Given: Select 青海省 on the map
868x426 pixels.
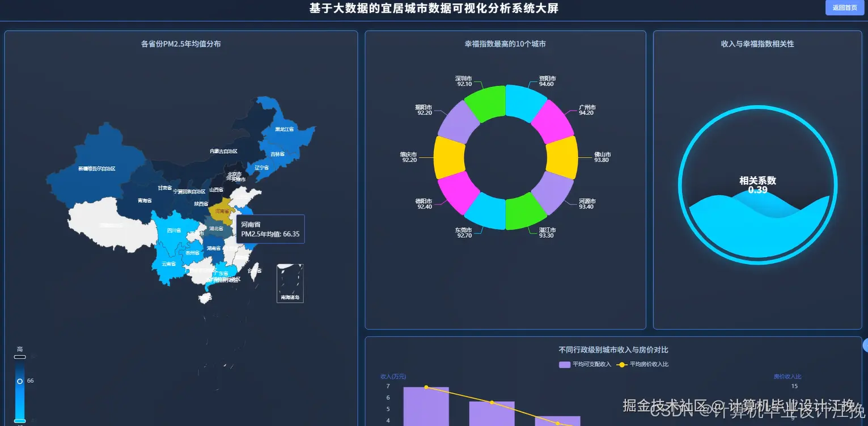Looking at the screenshot, I should click(145, 200).
